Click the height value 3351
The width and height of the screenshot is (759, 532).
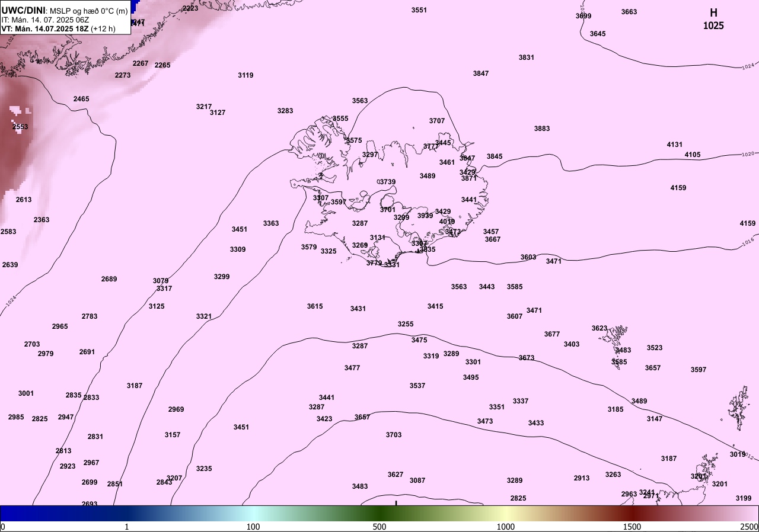(x=497, y=407)
